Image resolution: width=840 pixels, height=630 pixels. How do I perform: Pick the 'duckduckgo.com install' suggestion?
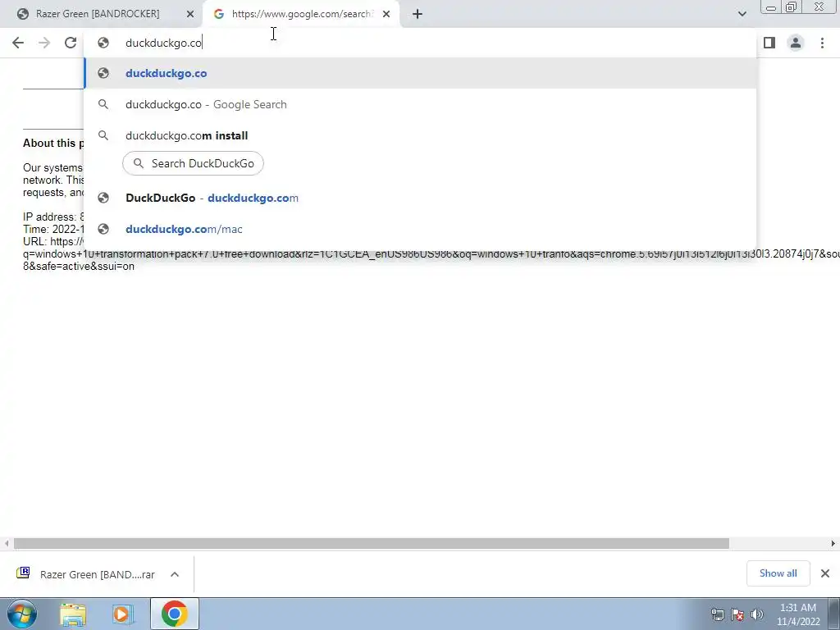(x=420, y=135)
